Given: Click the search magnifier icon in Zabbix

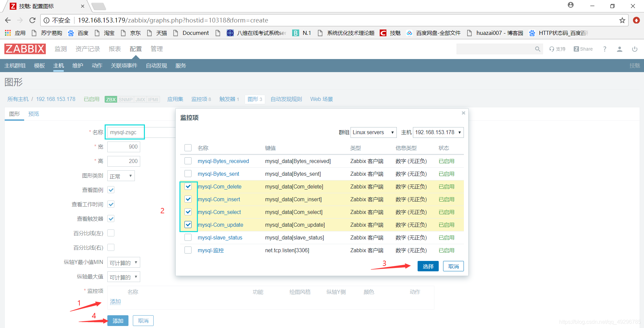Looking at the screenshot, I should coord(538,49).
